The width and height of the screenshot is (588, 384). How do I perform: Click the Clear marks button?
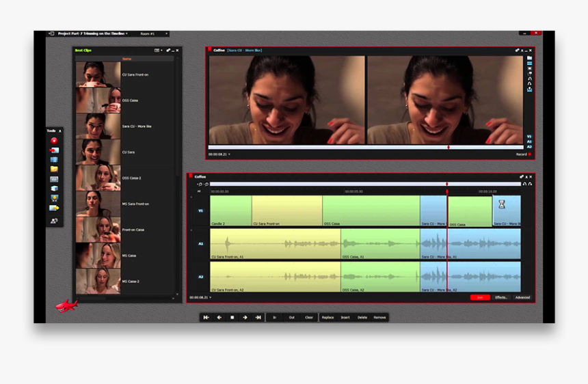(309, 317)
